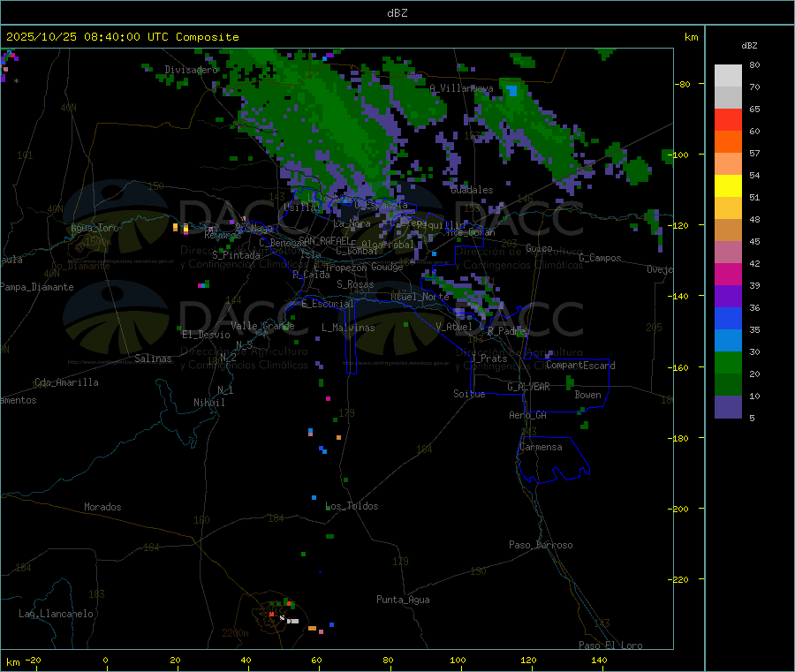795x672 pixels.
Task: Select the 'E_Escorial' map label
Action: click(327, 304)
